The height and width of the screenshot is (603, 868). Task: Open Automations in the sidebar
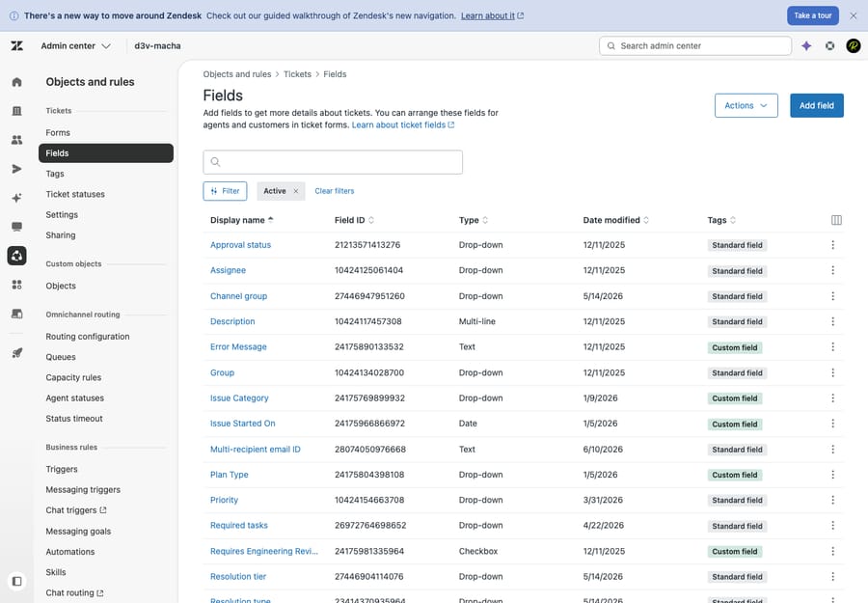coord(70,552)
